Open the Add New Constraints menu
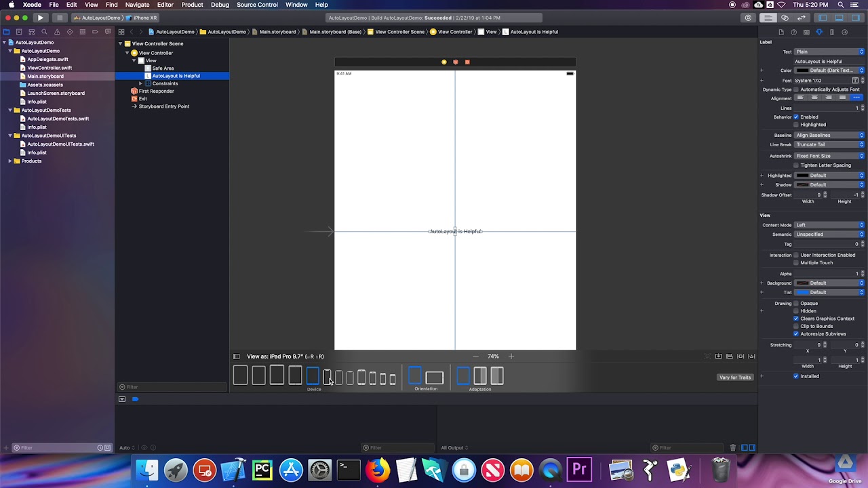Image resolution: width=868 pixels, height=488 pixels. (741, 357)
